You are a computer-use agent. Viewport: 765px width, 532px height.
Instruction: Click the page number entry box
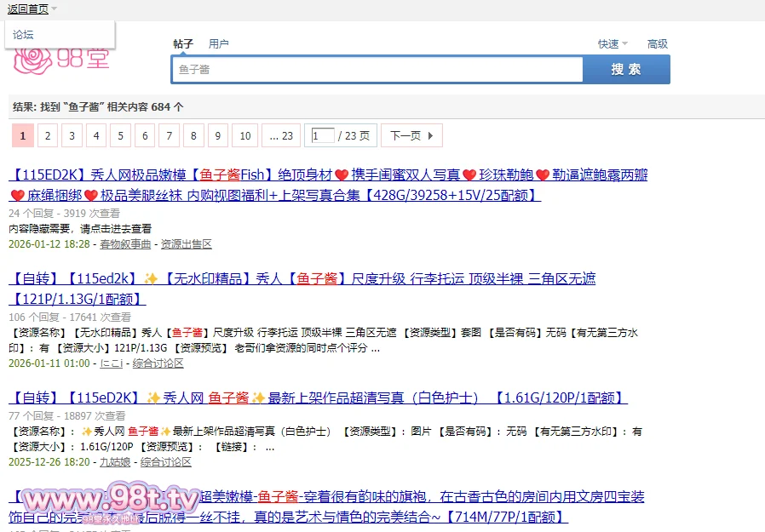[x=323, y=136]
